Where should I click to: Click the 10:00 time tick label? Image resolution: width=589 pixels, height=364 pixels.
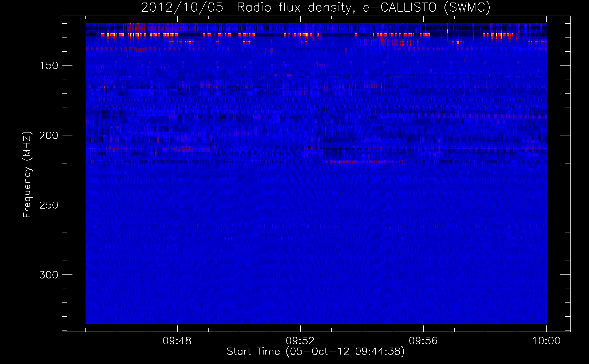pyautogui.click(x=546, y=341)
